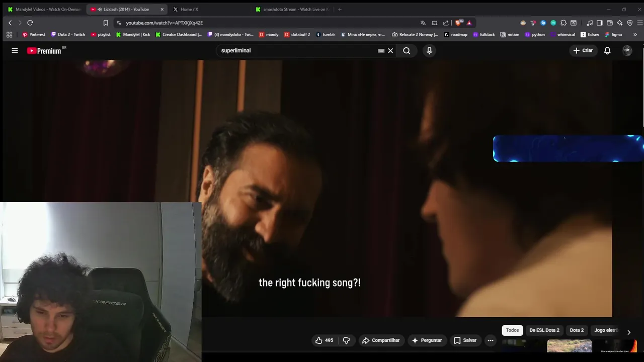Share this page from address bar
Viewport: 644px width, 362px height.
pyautogui.click(x=446, y=23)
